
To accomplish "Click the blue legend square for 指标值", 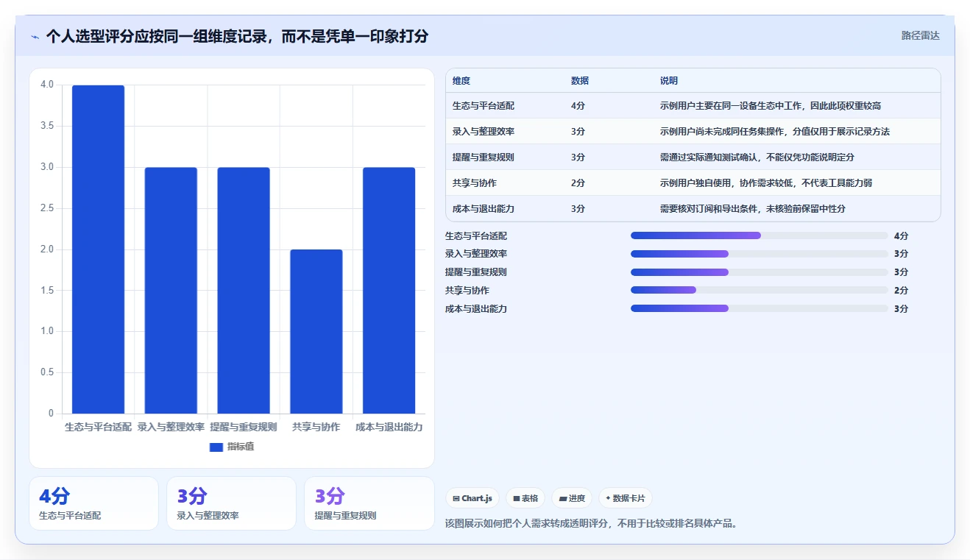I will click(x=216, y=447).
